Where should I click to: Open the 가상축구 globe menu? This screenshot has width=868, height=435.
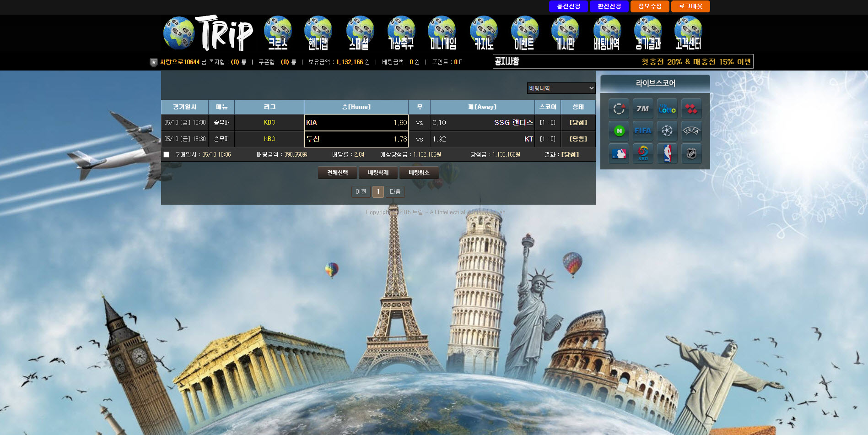coord(401,33)
